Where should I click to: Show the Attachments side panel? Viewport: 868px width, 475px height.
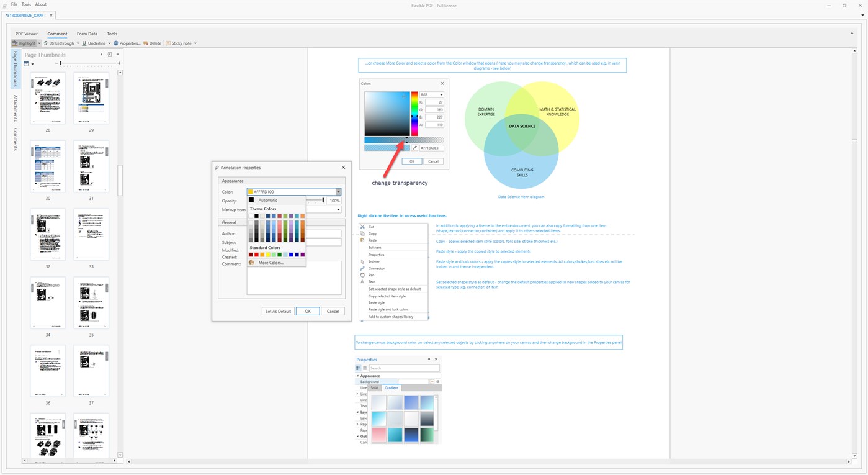point(16,107)
